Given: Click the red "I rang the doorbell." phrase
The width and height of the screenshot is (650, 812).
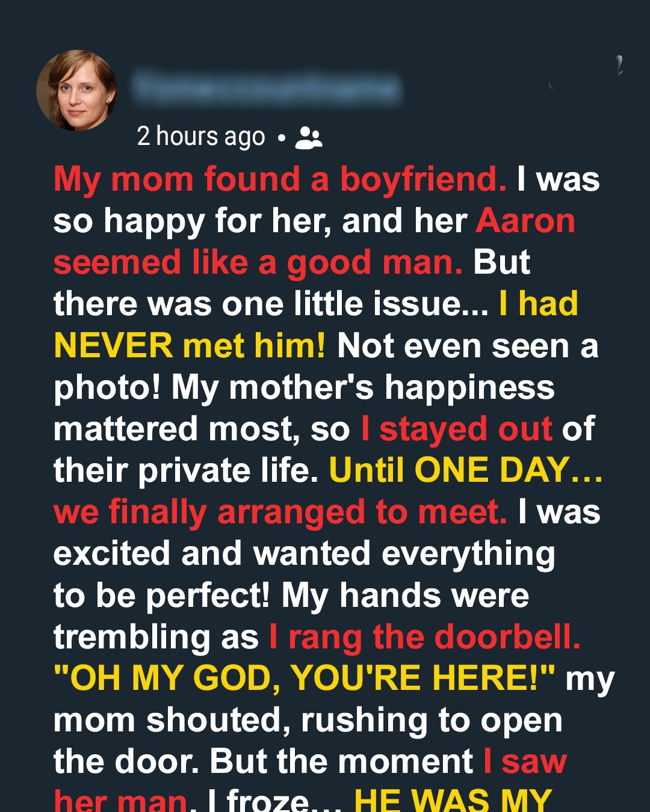Looking at the screenshot, I should tap(425, 637).
